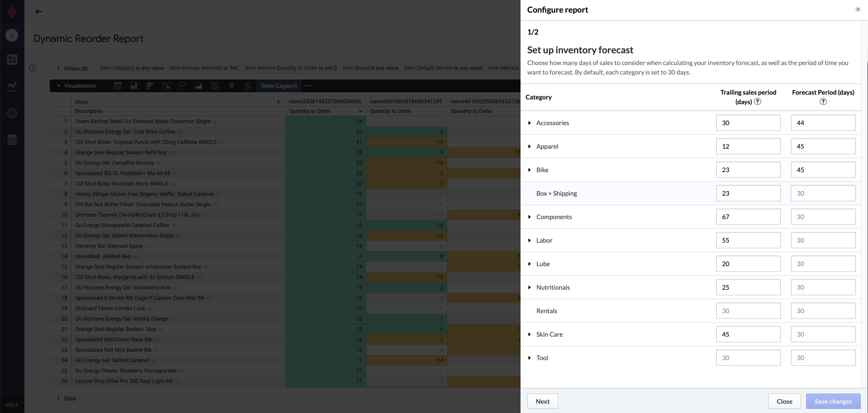This screenshot has width=868, height=413.
Task: Expand the Components category
Action: (x=530, y=217)
